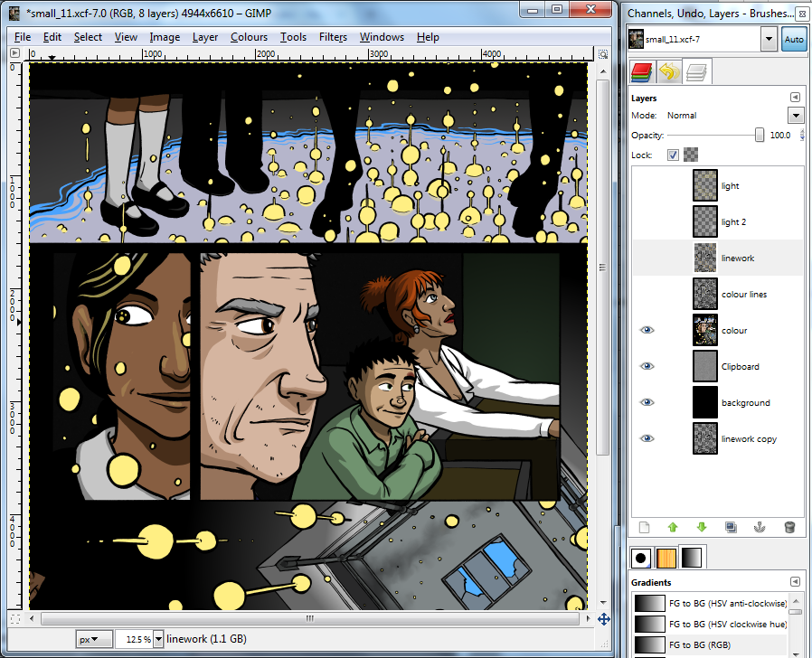Open the Windows menu
This screenshot has height=658, width=812.
(382, 37)
